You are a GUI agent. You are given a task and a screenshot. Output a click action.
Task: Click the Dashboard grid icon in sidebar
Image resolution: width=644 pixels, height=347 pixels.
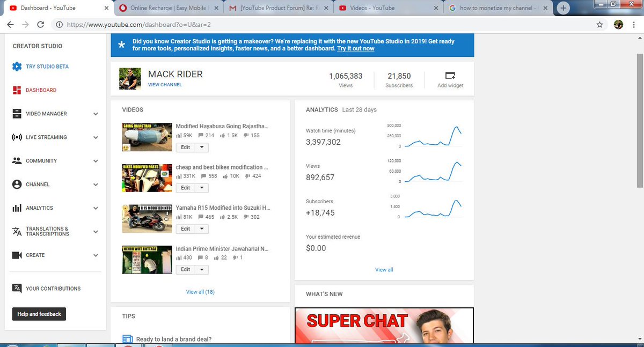(17, 90)
